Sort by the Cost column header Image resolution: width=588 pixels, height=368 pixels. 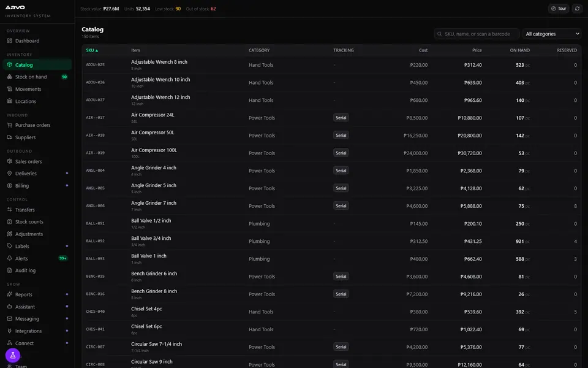point(423,50)
